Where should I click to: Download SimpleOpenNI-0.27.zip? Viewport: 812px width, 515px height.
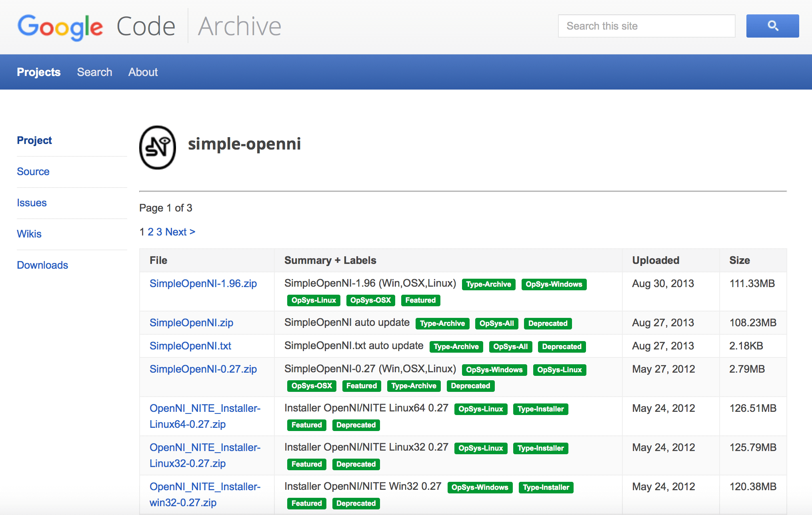pos(203,369)
